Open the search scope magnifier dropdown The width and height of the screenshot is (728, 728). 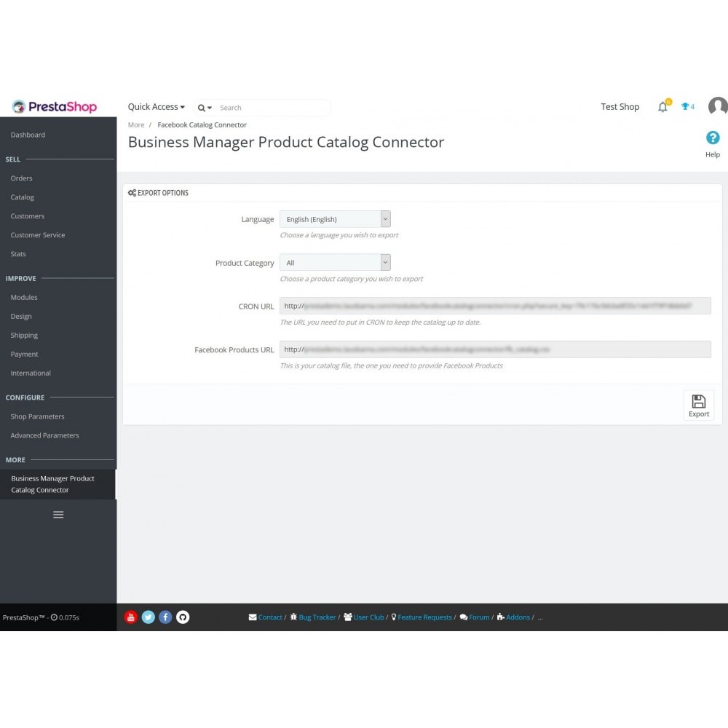(x=205, y=108)
